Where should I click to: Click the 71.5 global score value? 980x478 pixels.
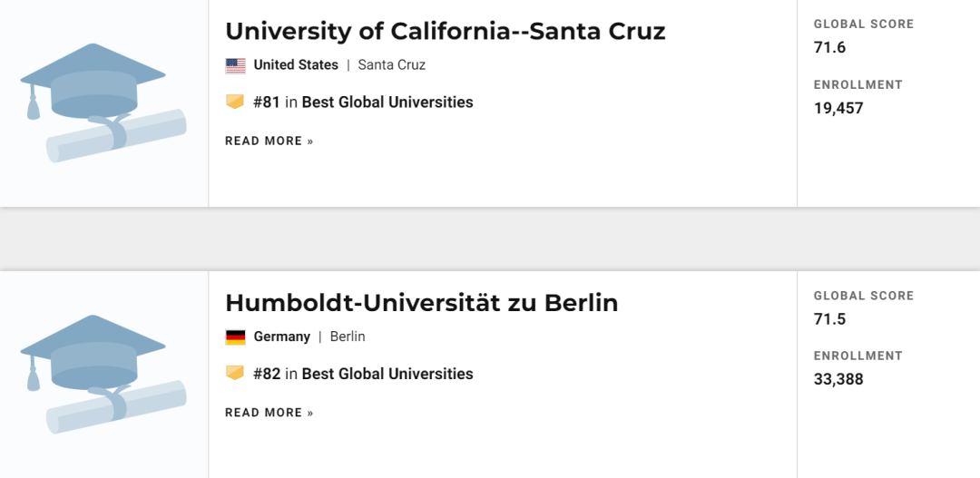pyautogui.click(x=830, y=319)
